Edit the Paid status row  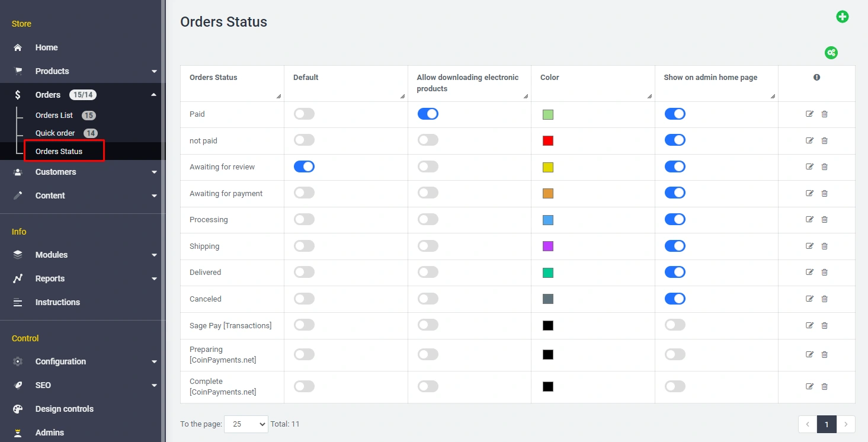[809, 114]
